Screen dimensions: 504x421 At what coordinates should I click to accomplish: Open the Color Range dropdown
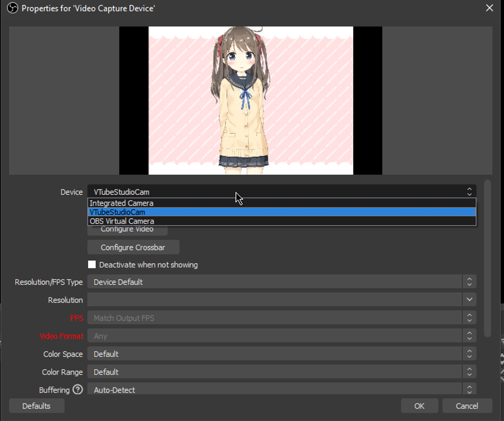click(282, 372)
